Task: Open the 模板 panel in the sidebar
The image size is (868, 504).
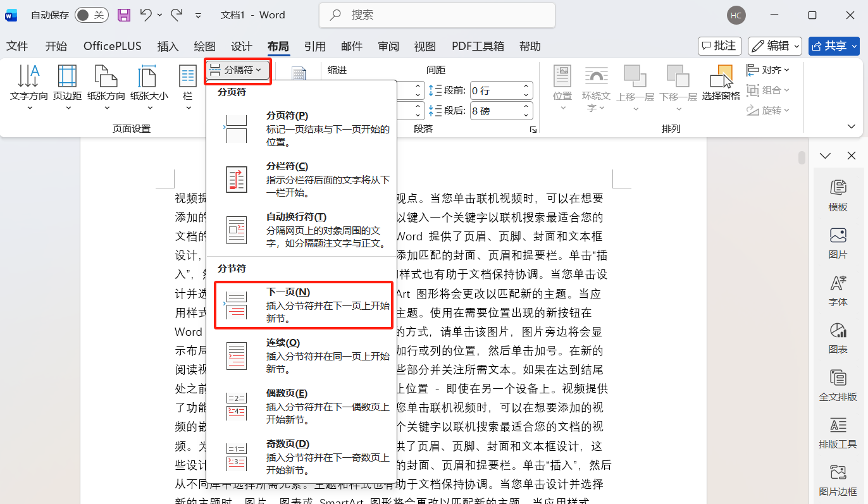Action: [x=838, y=194]
